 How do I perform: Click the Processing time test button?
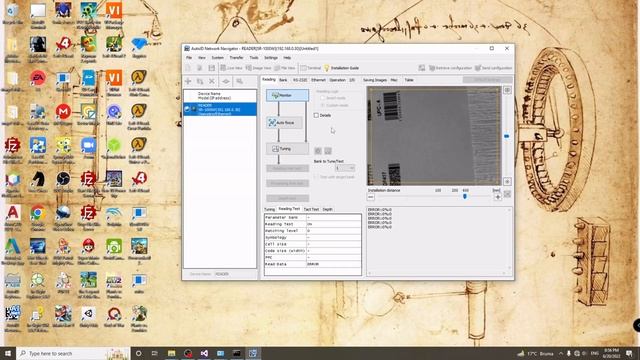coord(287,183)
